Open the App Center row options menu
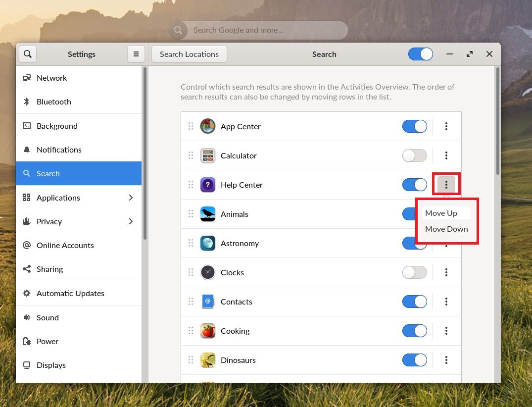Screen dimensions: 532x407 (x=446, y=126)
